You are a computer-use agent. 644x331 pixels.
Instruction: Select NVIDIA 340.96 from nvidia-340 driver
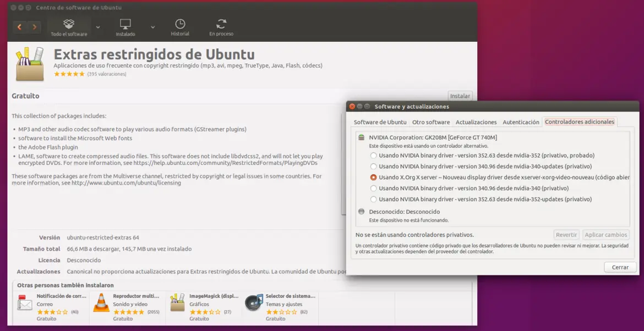373,188
